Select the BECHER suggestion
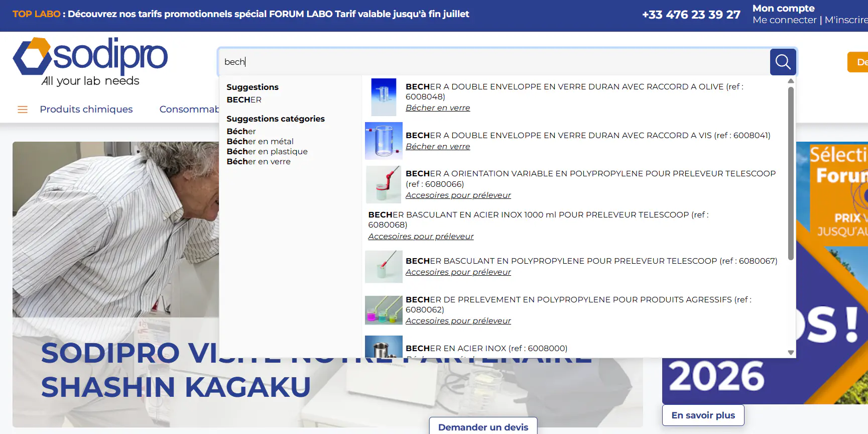The width and height of the screenshot is (868, 434). [244, 99]
